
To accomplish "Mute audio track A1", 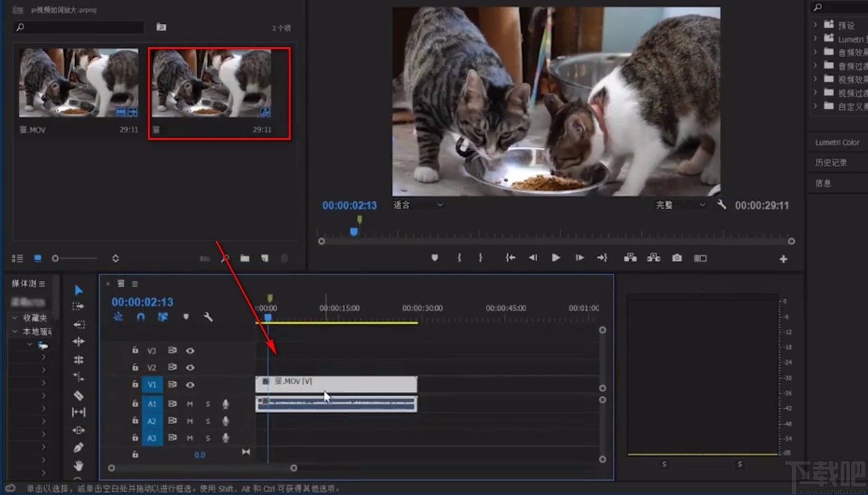I will tap(190, 404).
